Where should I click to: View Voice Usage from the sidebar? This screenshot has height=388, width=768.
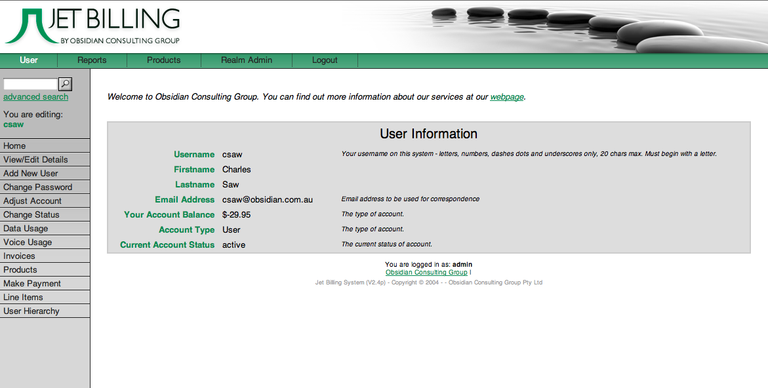click(45, 242)
